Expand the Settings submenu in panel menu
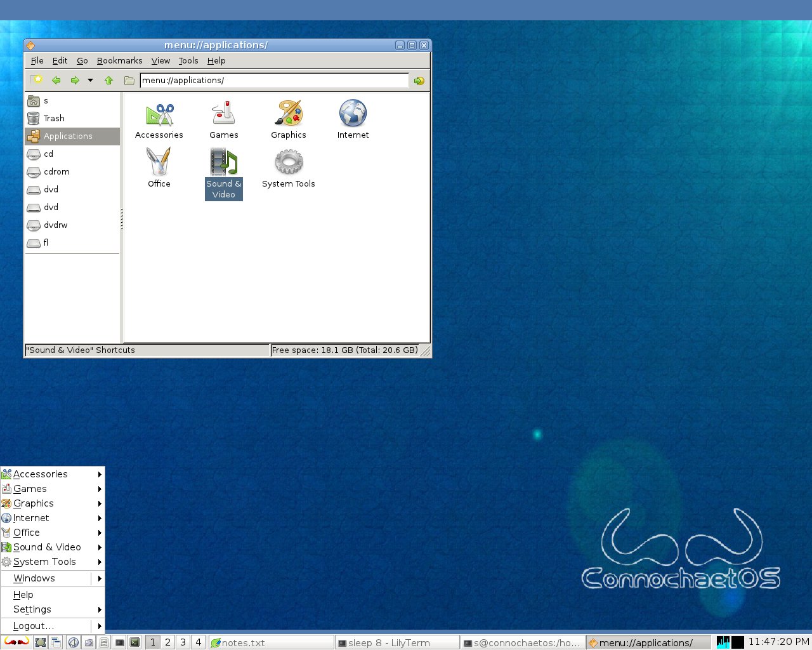 pos(52,609)
